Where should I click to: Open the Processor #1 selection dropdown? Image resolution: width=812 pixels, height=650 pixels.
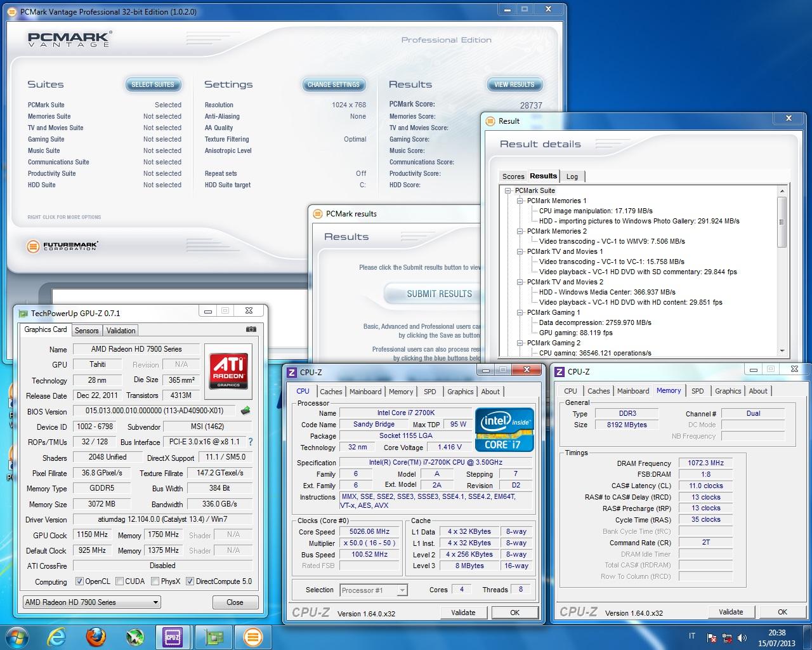tap(374, 590)
